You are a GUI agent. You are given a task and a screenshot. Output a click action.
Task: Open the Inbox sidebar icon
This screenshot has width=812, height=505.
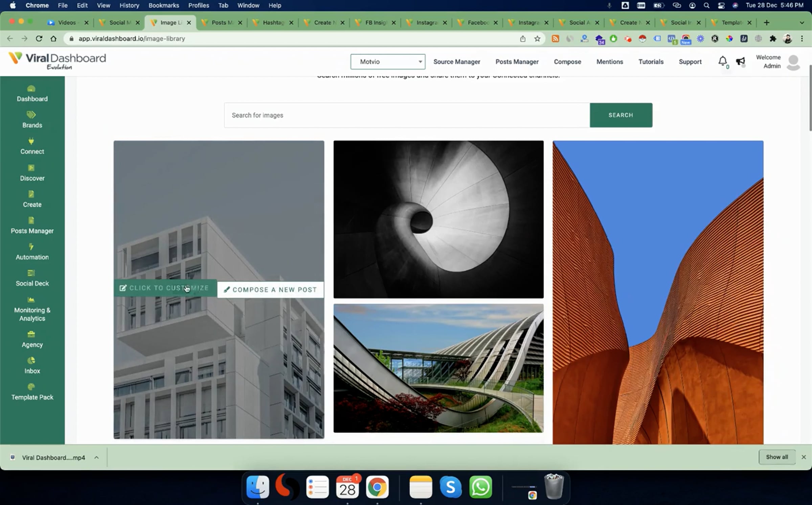[31, 361]
